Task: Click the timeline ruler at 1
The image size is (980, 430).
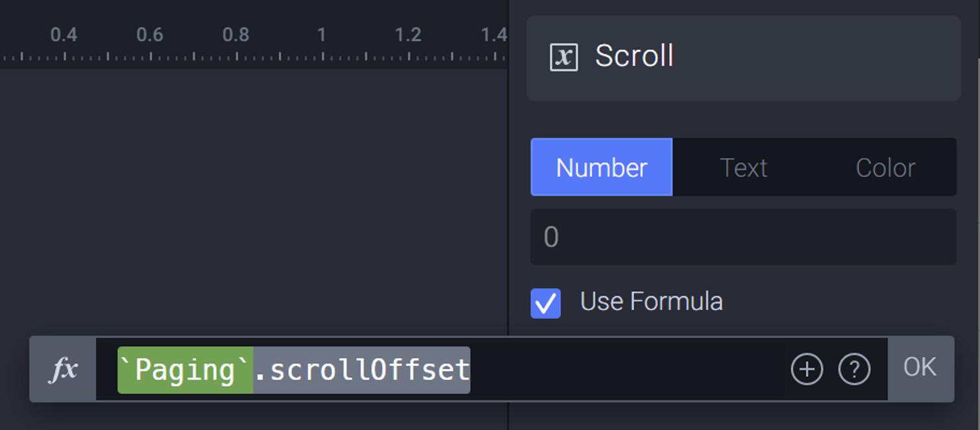Action: pyautogui.click(x=322, y=35)
